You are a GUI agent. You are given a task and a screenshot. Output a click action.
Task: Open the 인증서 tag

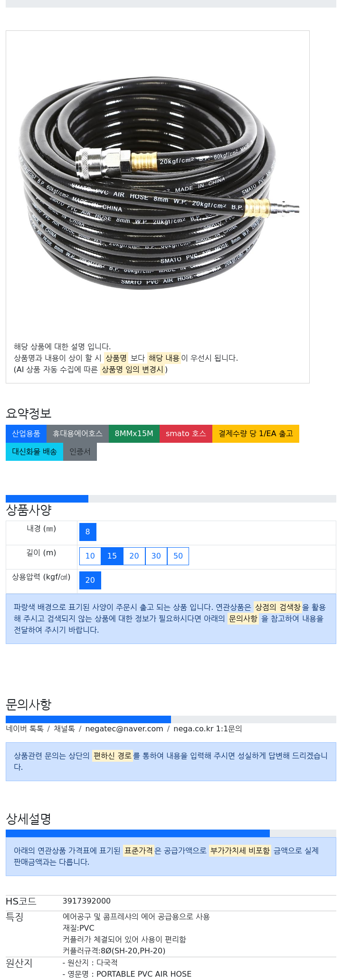tap(80, 452)
